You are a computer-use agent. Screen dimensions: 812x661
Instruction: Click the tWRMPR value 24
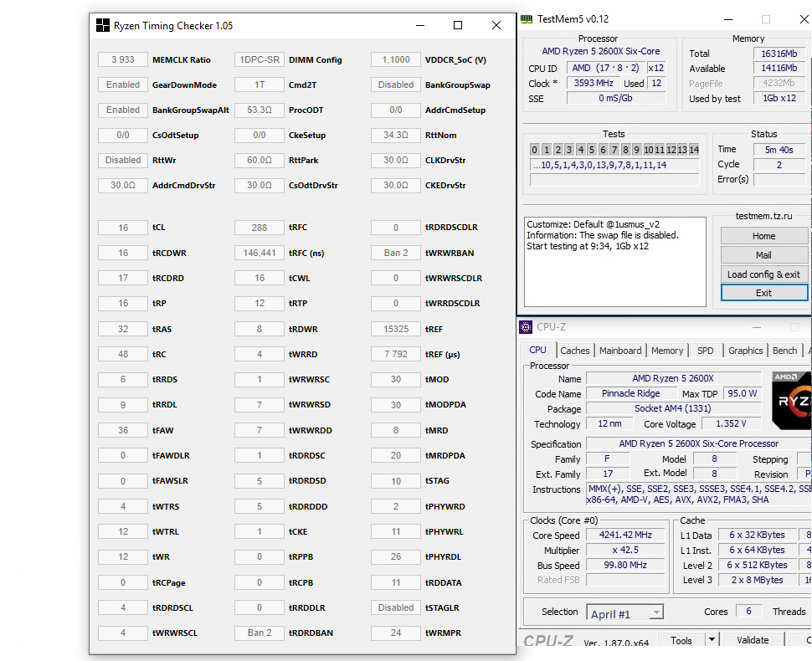396,633
